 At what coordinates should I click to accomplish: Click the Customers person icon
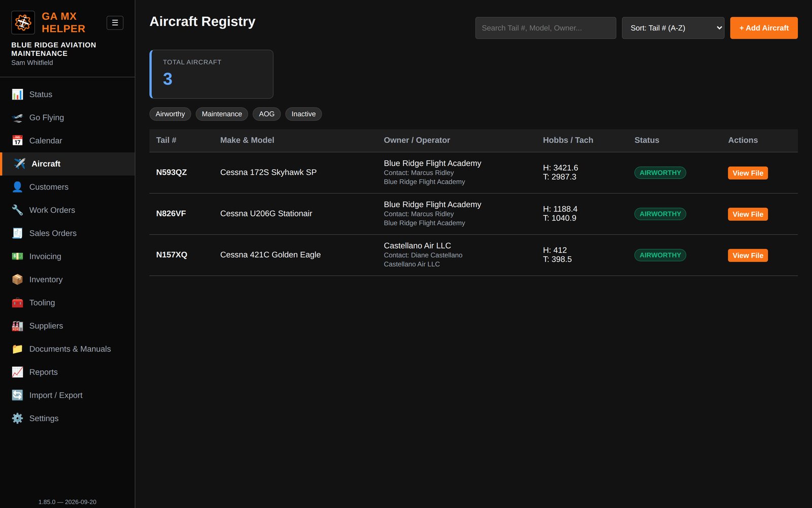[17, 187]
